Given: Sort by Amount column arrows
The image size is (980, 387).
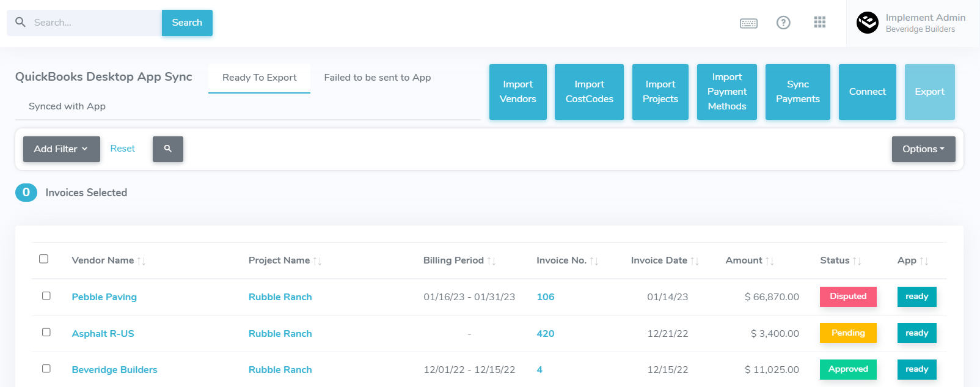Looking at the screenshot, I should 770,261.
